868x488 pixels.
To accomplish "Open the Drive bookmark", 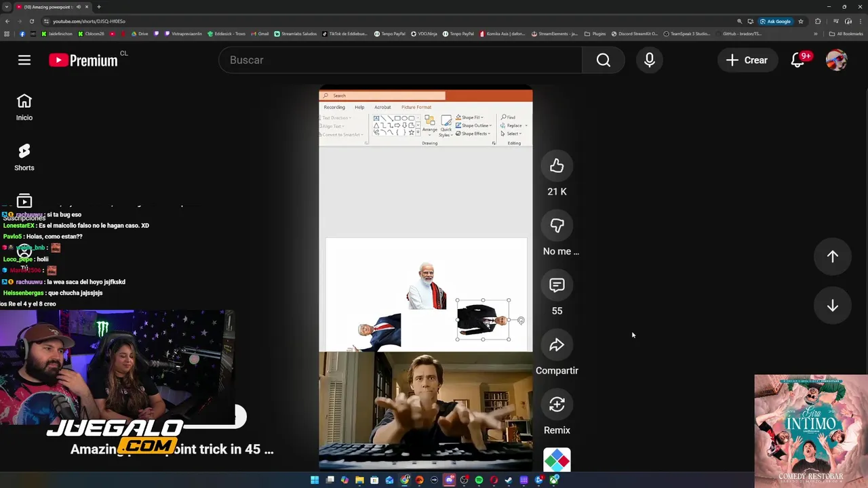I will click(140, 33).
